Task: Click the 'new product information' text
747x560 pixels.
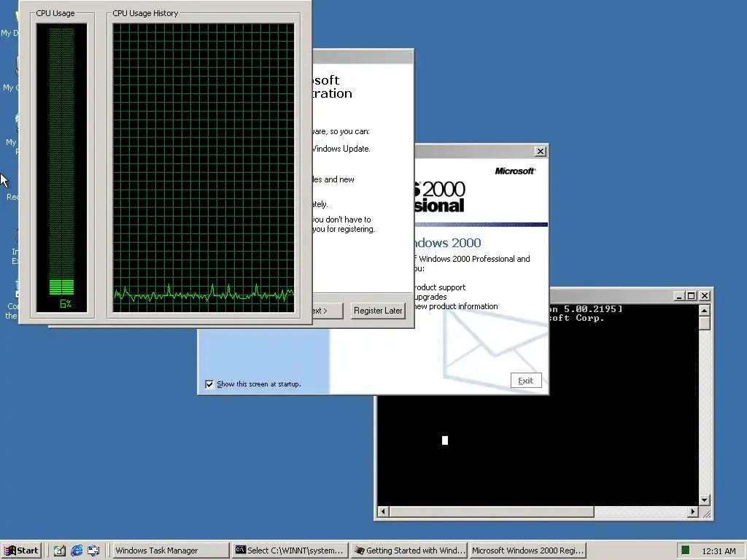Action: coord(456,306)
